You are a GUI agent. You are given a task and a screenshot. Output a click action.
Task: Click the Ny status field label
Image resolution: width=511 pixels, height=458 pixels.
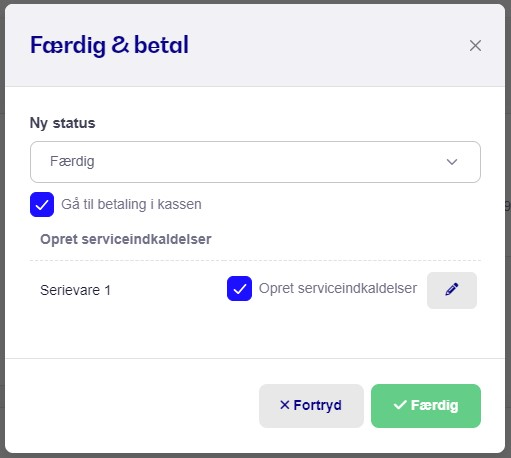tap(63, 123)
